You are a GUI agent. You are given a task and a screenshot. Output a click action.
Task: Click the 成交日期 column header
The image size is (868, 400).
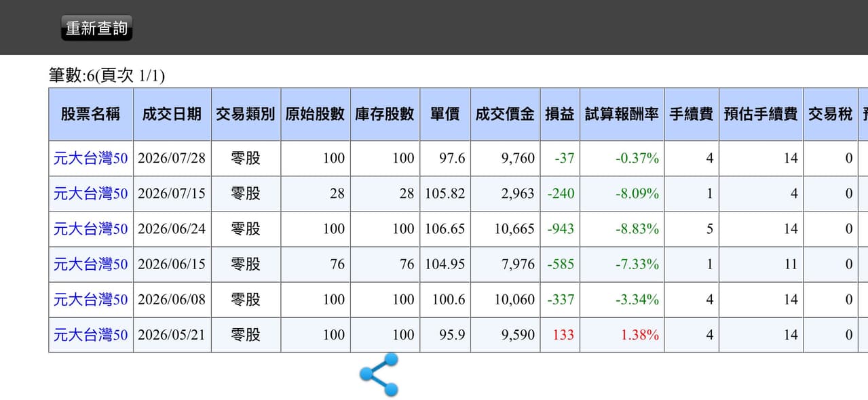tap(172, 115)
